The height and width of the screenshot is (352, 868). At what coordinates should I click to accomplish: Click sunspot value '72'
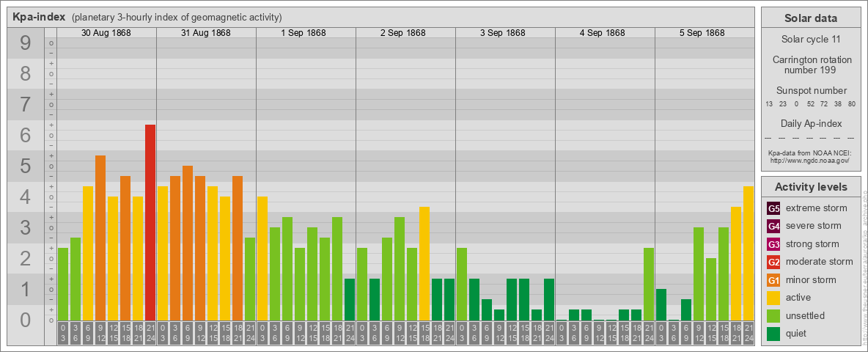click(x=824, y=104)
